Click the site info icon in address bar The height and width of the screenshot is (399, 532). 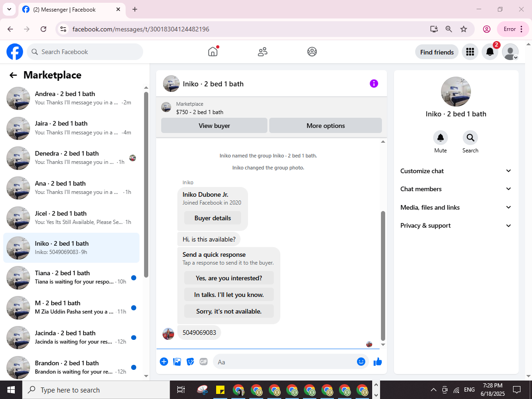[x=63, y=29]
